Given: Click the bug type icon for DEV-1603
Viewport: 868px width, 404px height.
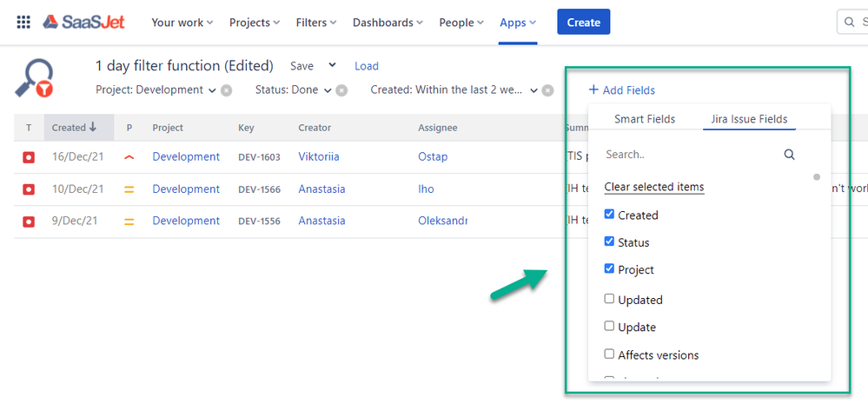Looking at the screenshot, I should click(x=29, y=157).
